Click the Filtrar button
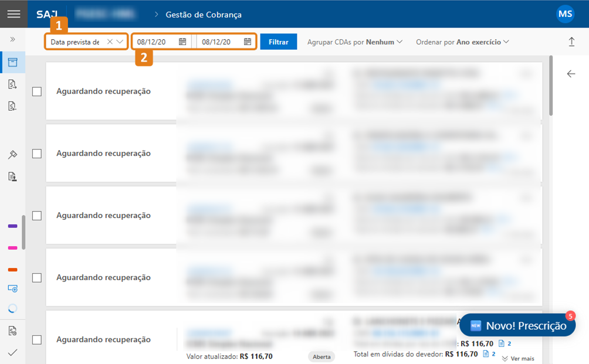Image resolution: width=589 pixels, height=364 pixels. 279,42
